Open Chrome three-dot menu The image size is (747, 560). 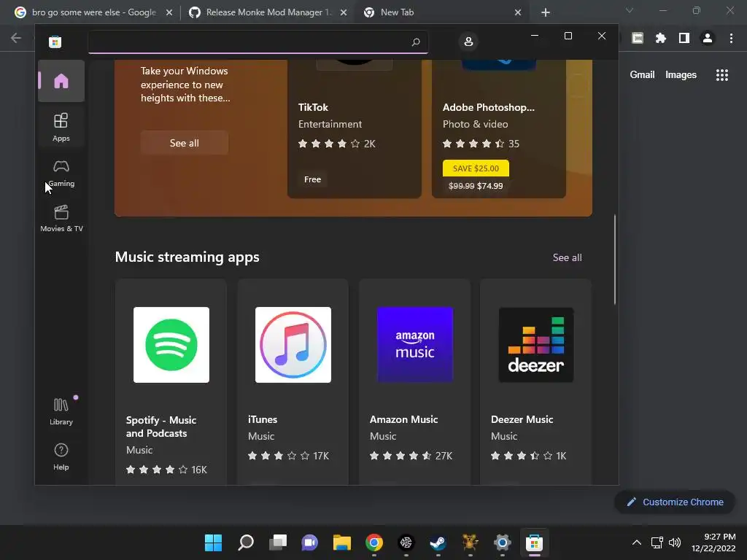pos(731,38)
